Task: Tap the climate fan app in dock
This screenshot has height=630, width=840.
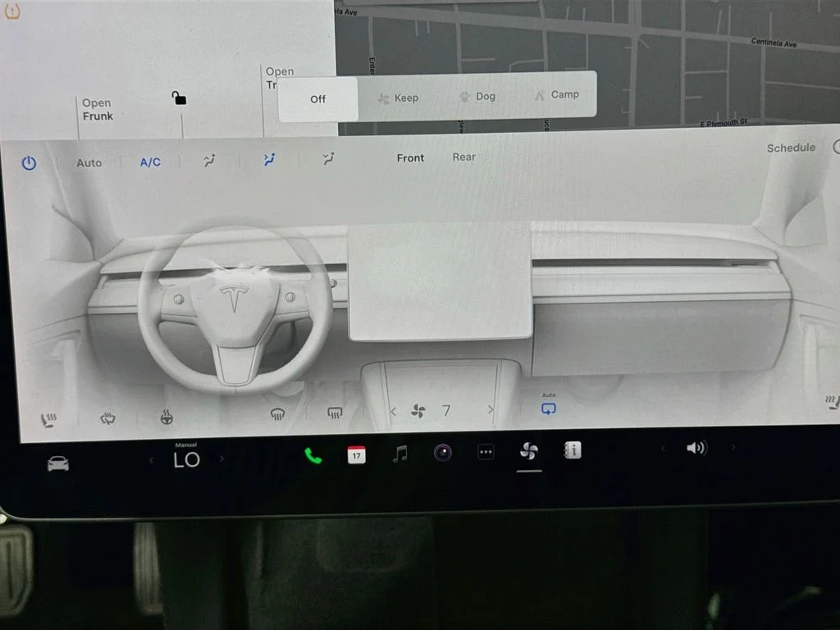Action: coord(529,451)
